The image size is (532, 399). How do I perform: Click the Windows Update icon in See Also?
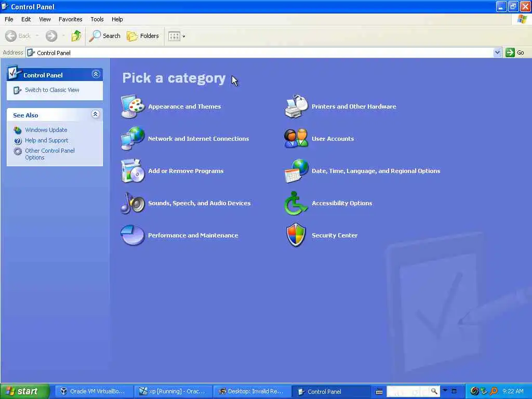pyautogui.click(x=18, y=130)
